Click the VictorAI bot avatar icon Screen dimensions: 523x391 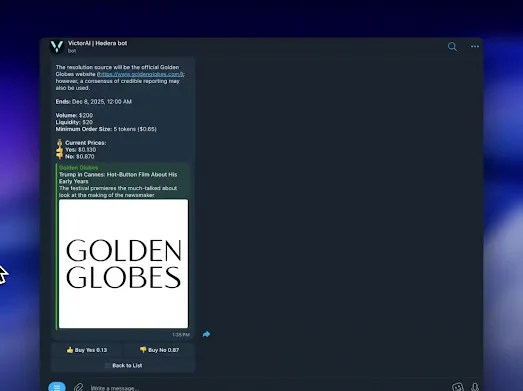click(x=57, y=46)
